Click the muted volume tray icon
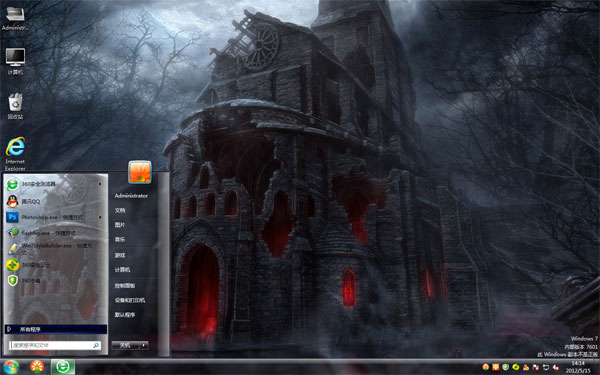The width and height of the screenshot is (600, 375). coord(556,367)
